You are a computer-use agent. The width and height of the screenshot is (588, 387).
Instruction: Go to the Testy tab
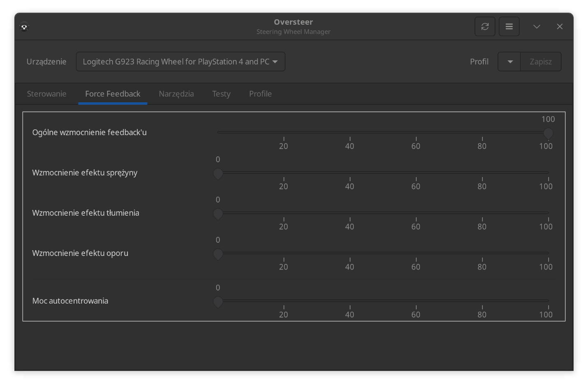pyautogui.click(x=221, y=94)
